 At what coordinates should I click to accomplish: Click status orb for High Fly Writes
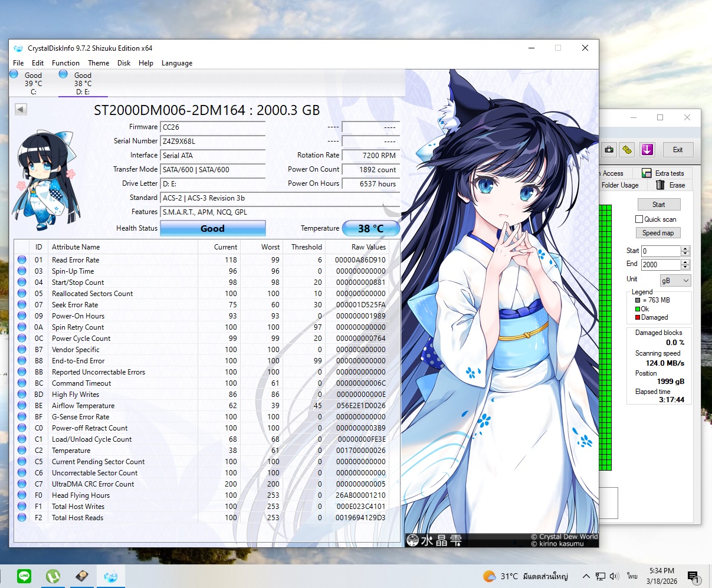[x=22, y=394]
